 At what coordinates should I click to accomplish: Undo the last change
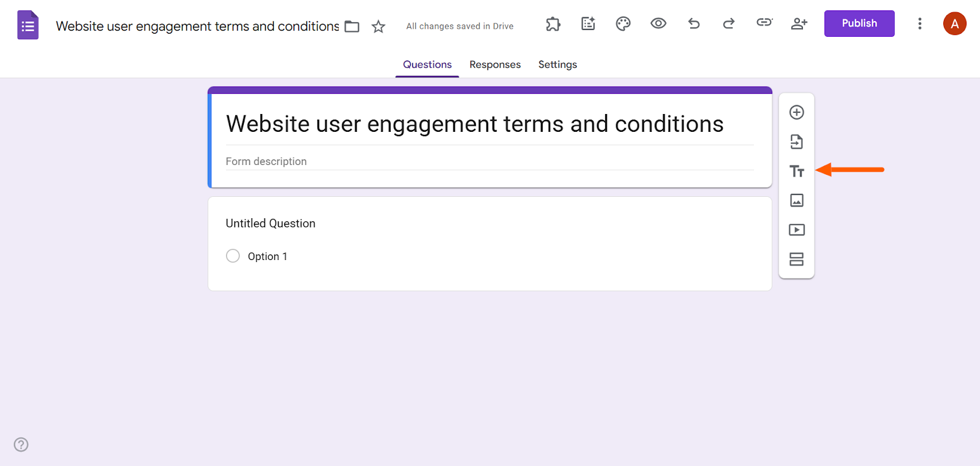(x=693, y=23)
